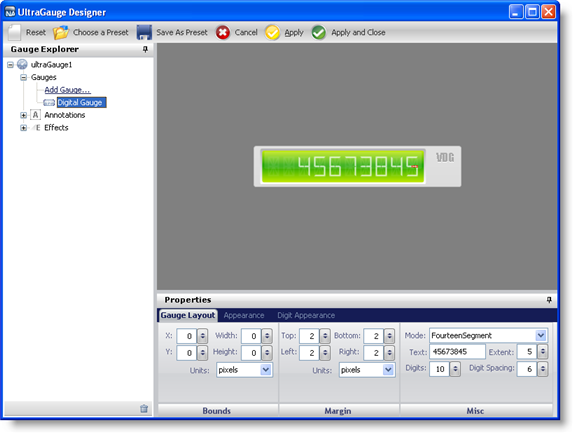Click the X value field

point(187,336)
